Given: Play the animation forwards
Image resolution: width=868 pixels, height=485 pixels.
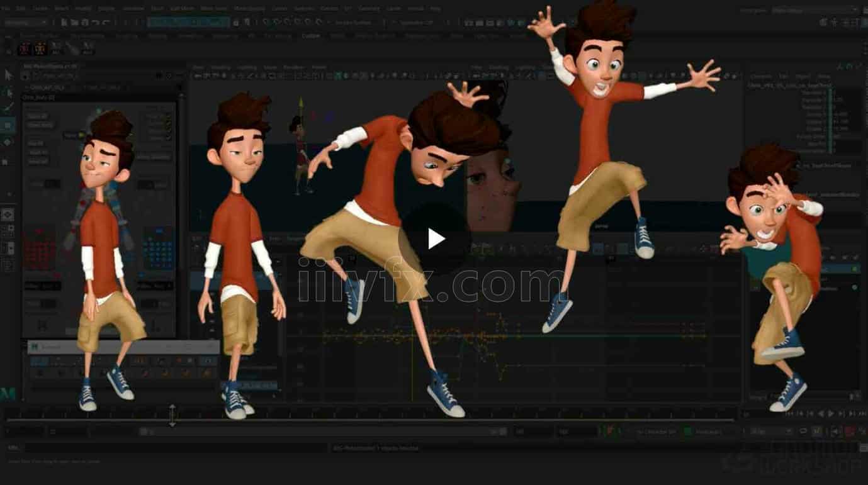Looking at the screenshot, I should (x=831, y=414).
